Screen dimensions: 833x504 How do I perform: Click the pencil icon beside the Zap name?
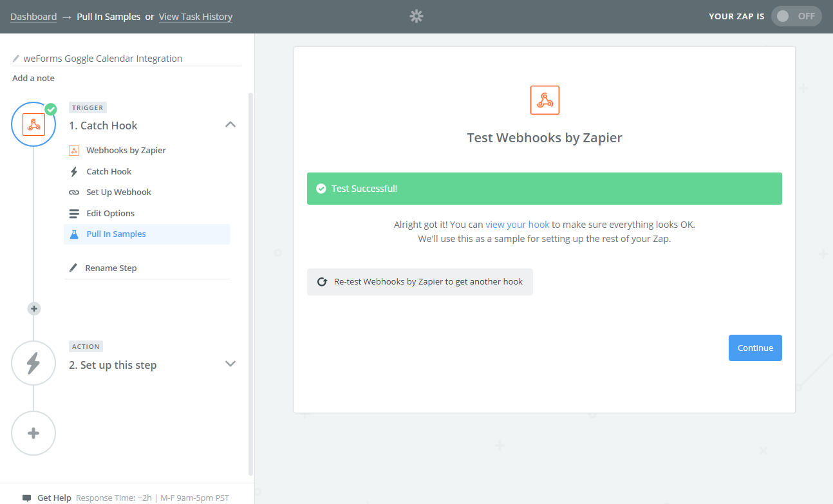click(17, 59)
